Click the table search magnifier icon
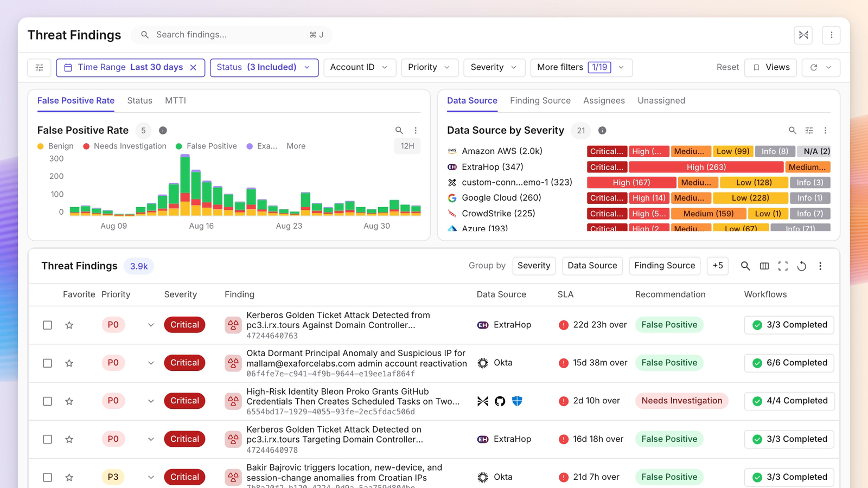Image resolution: width=868 pixels, height=488 pixels. (x=745, y=266)
